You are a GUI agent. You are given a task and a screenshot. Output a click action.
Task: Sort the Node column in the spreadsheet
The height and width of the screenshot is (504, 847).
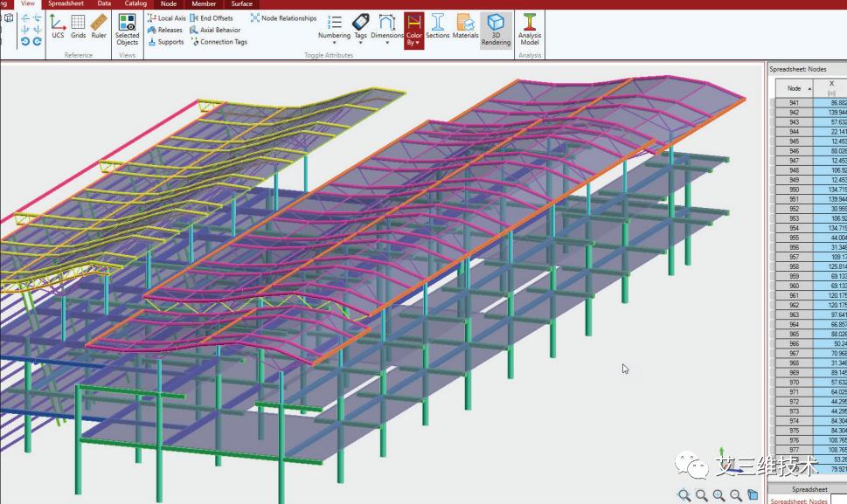pos(794,87)
